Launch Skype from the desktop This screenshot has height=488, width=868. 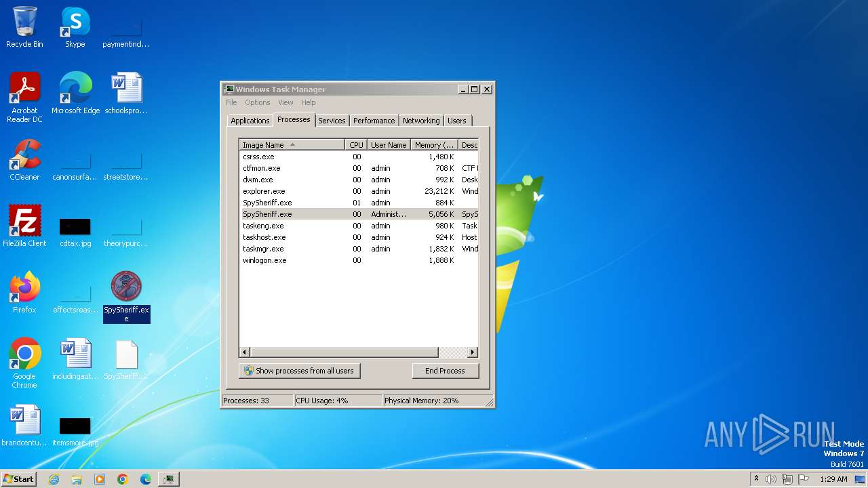pos(75,27)
